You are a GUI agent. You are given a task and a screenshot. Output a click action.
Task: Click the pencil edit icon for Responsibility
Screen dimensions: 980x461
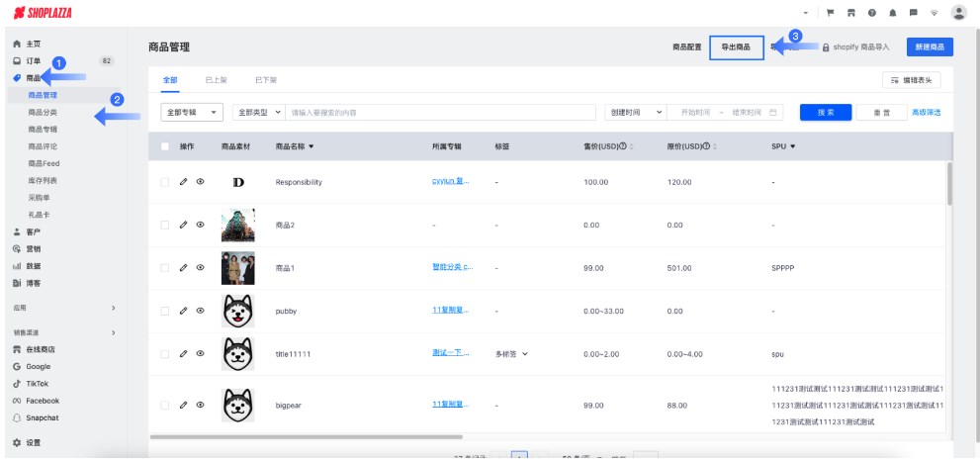point(183,183)
